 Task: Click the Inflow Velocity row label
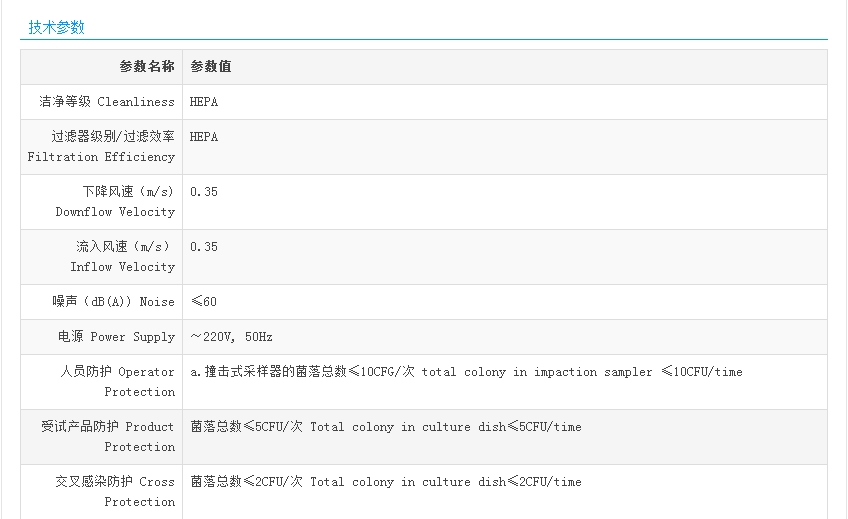tap(122, 257)
